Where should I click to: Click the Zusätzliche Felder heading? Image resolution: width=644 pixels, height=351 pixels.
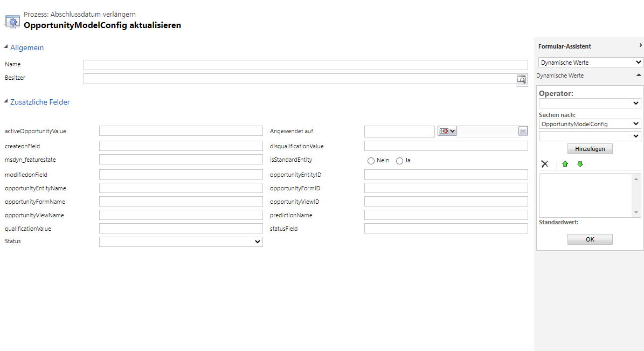point(40,102)
